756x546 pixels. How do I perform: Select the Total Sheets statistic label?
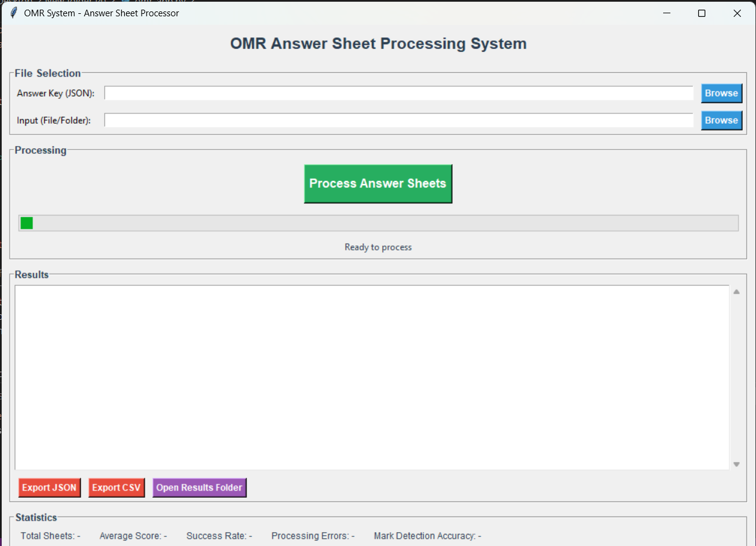[x=51, y=536]
